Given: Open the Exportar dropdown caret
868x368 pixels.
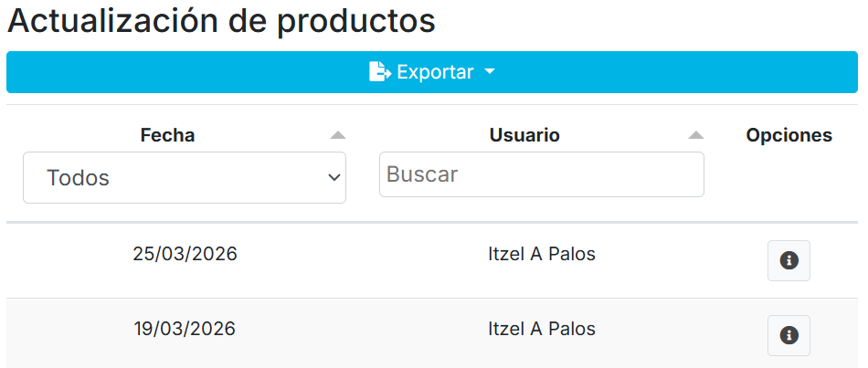Looking at the screenshot, I should pos(490,72).
